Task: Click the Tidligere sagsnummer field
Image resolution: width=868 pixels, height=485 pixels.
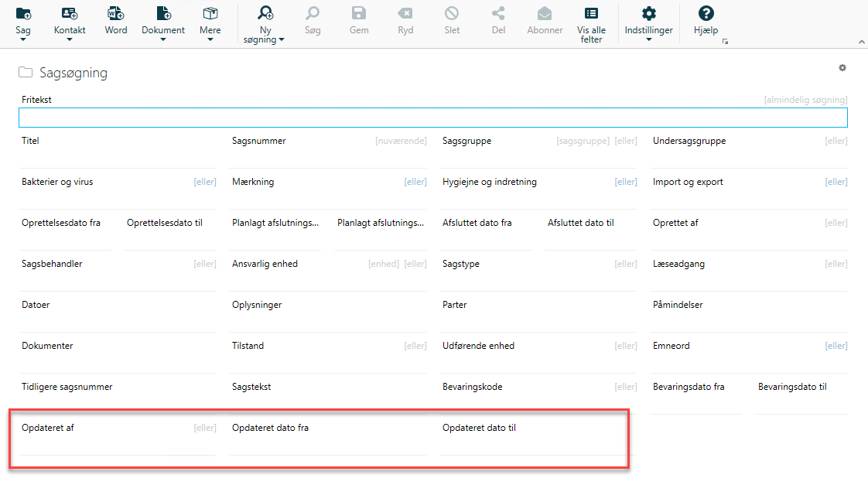Action: 118,404
